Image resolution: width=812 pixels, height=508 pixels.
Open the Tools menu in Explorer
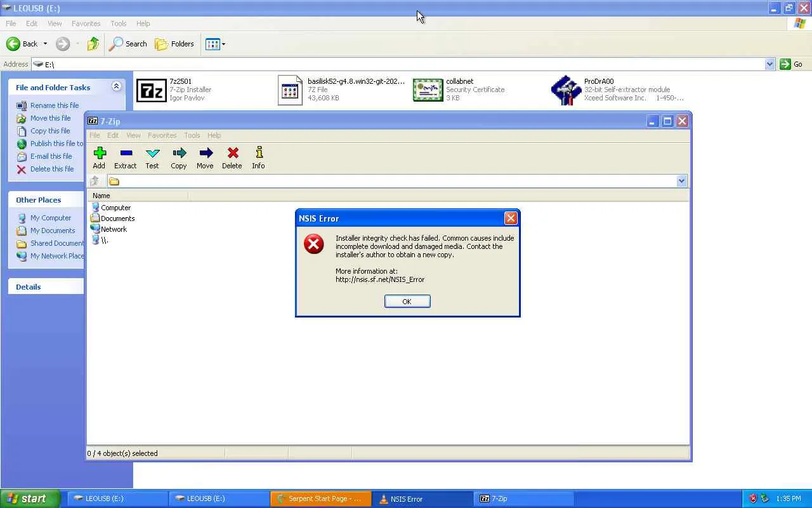tap(119, 23)
